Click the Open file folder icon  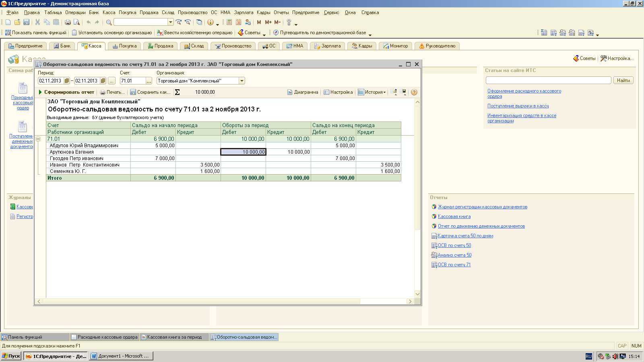tap(17, 22)
